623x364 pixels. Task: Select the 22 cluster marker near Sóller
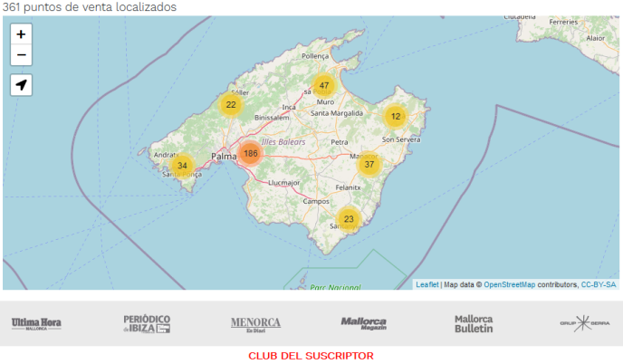[x=231, y=105]
